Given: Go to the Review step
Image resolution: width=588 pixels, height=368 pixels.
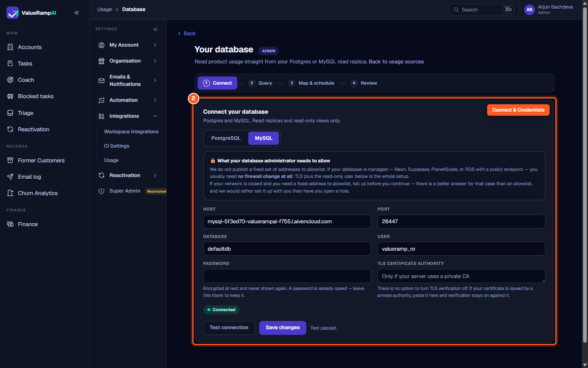Looking at the screenshot, I should click(x=364, y=83).
